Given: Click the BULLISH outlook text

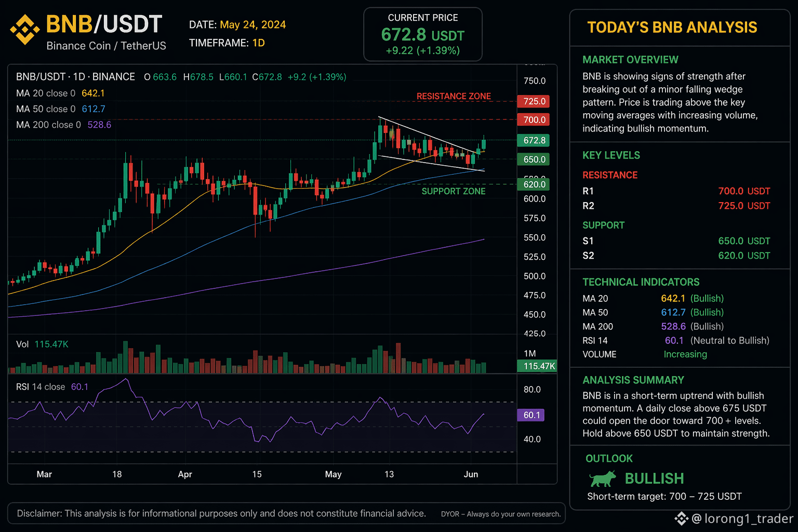Looking at the screenshot, I should point(654,478).
